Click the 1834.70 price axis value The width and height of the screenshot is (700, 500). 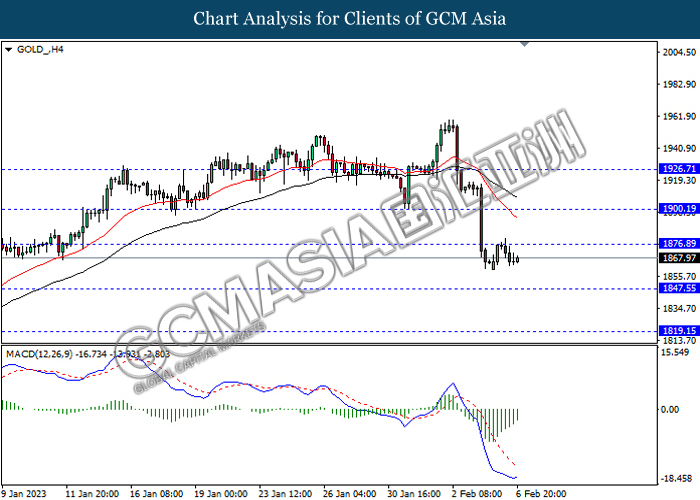click(679, 308)
